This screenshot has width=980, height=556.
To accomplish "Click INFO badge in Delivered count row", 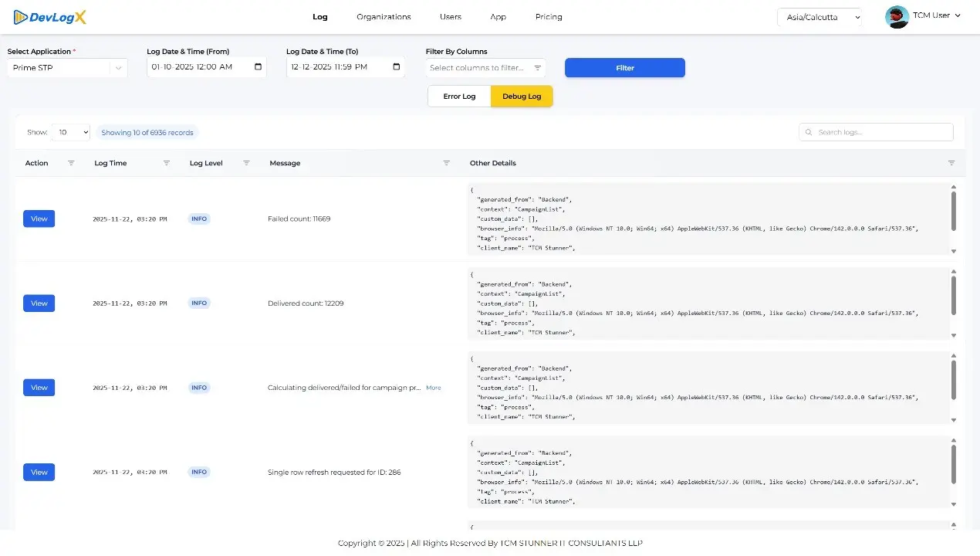I will pos(199,303).
